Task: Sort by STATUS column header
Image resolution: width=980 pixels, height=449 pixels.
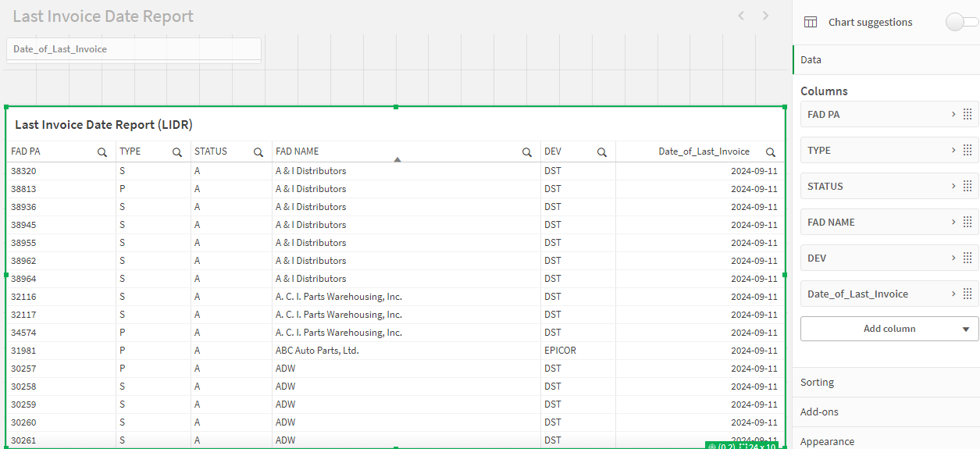Action: point(211,151)
